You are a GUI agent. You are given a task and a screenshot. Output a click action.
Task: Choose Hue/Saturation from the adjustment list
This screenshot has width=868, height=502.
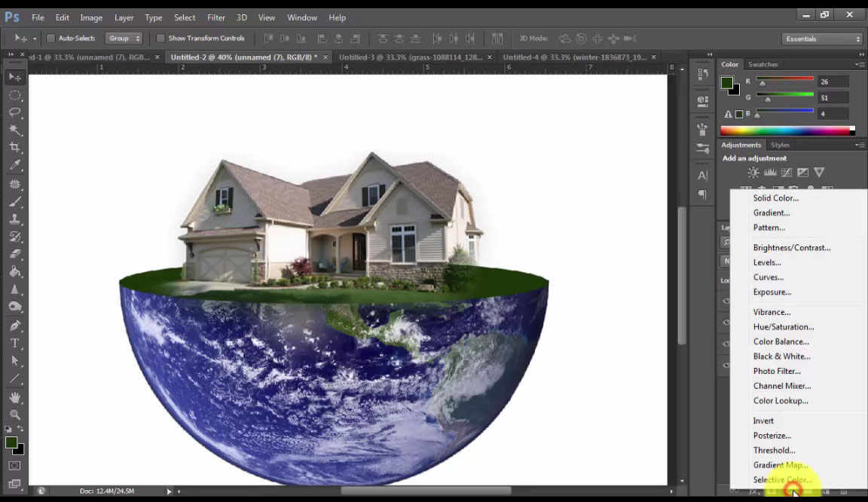[x=784, y=326]
